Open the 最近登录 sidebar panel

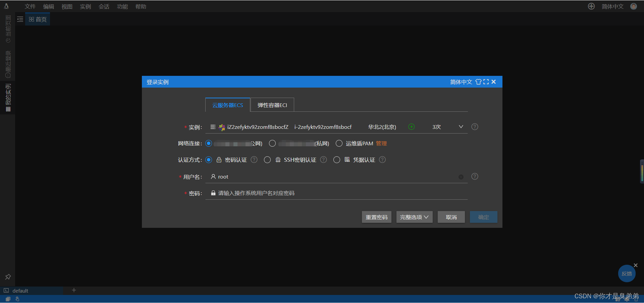8,64
